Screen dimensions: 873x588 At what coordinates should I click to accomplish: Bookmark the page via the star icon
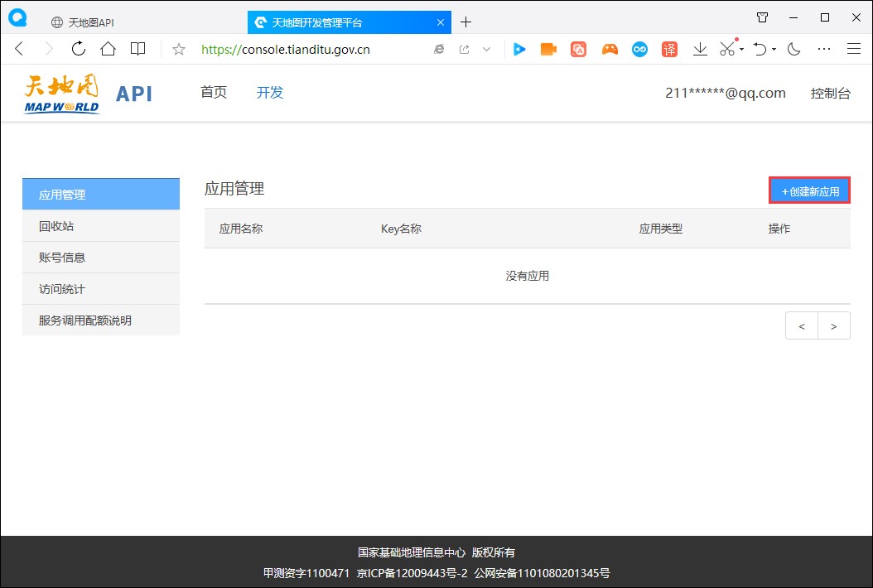pyautogui.click(x=176, y=49)
